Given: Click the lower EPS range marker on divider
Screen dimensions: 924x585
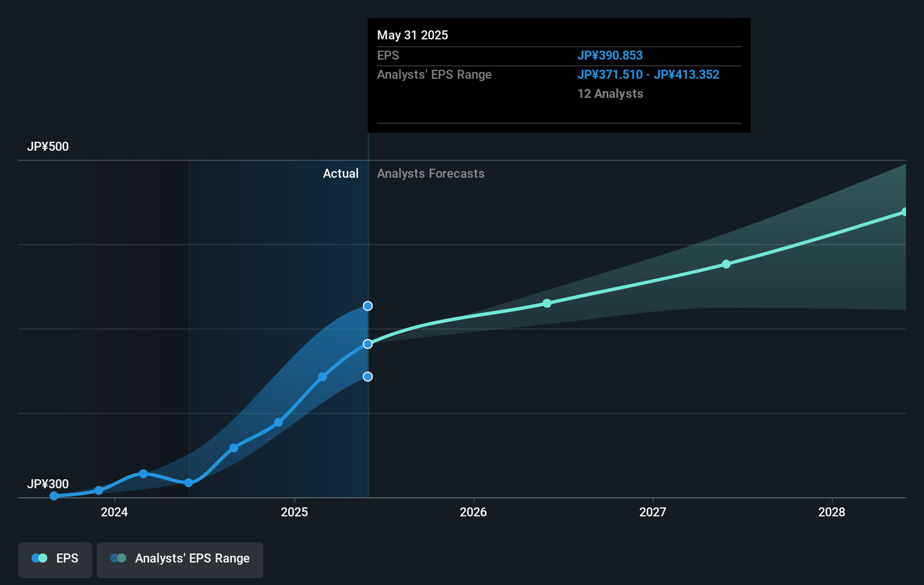Looking at the screenshot, I should tap(368, 377).
